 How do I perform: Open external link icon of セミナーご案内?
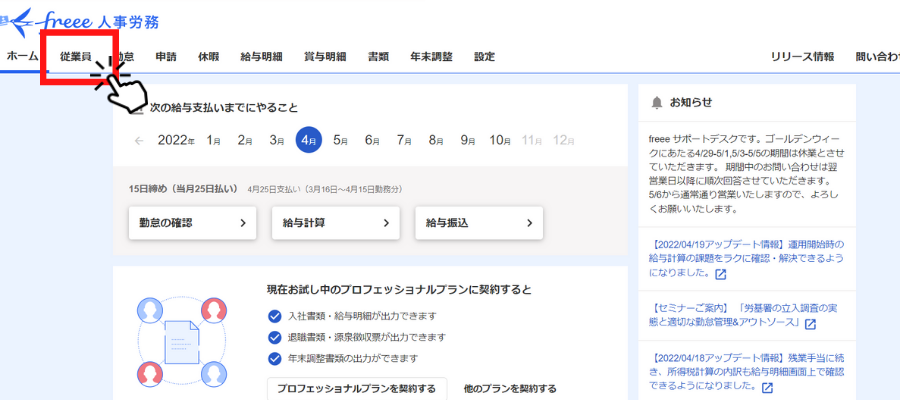(x=810, y=324)
